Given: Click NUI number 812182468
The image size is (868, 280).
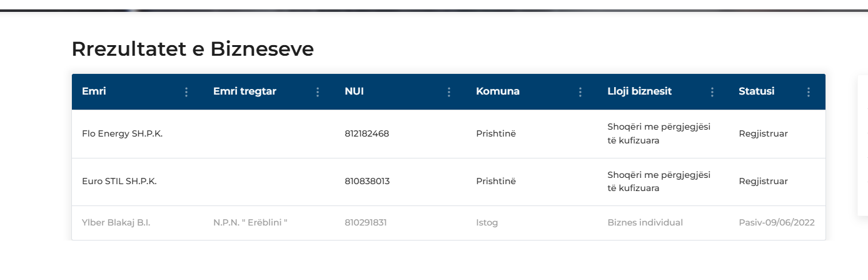Looking at the screenshot, I should (x=366, y=133).
